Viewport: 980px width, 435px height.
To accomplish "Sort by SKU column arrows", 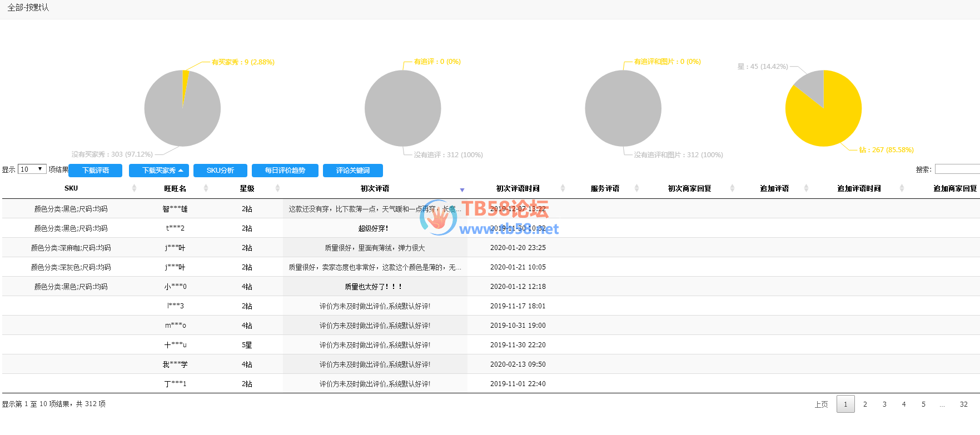I will (134, 188).
